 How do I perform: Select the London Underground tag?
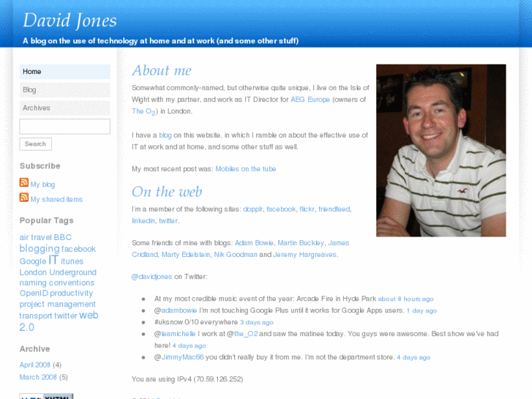pos(58,272)
